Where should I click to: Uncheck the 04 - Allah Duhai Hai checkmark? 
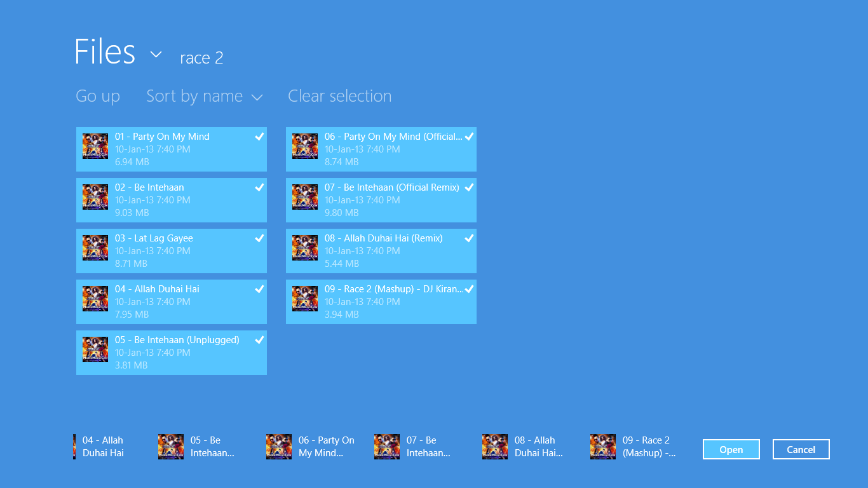(x=259, y=289)
